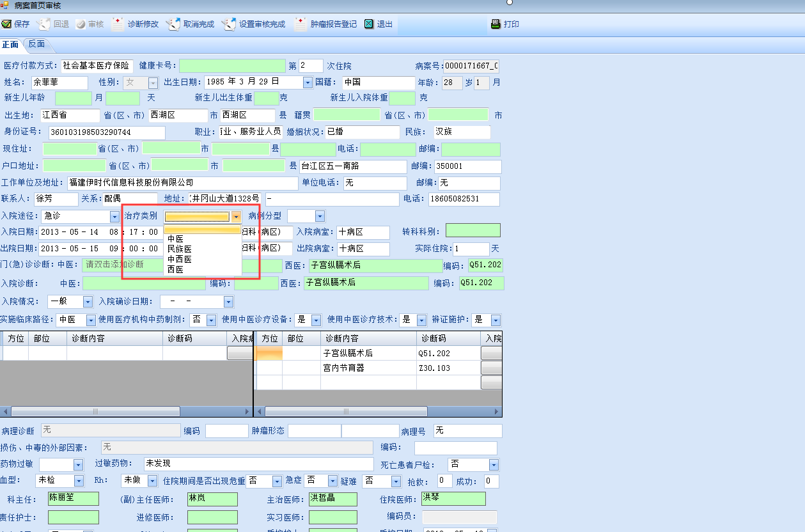Viewport: 805px width, 532px height.
Task: Choose 中西医 from treatment type list
Action: point(180,260)
